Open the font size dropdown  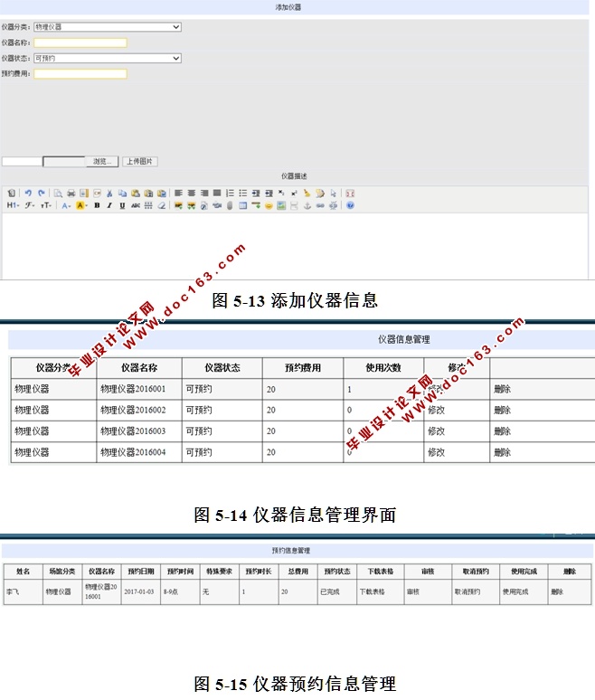click(46, 205)
